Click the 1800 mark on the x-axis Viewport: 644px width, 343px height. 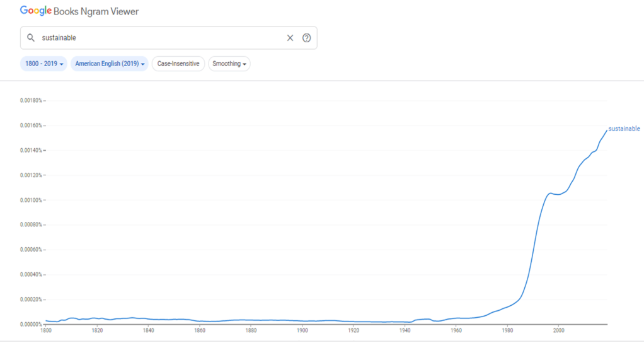coord(45,330)
